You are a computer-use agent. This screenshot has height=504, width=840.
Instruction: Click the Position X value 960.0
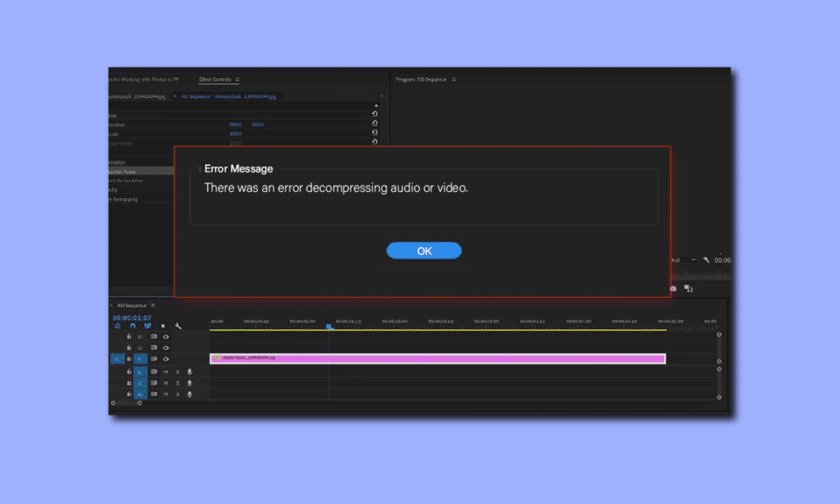[x=235, y=124]
